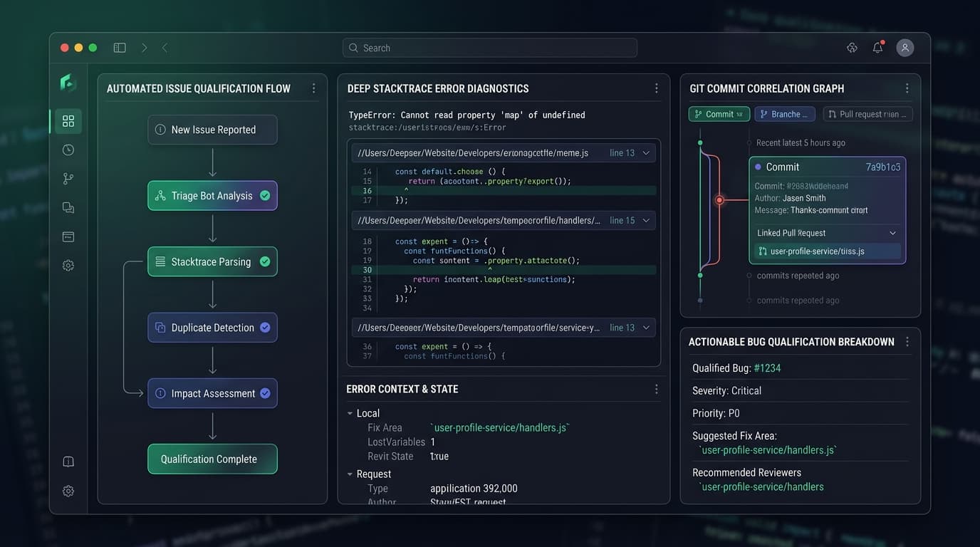Collapse the meme.js stack frame chevron

(x=646, y=153)
